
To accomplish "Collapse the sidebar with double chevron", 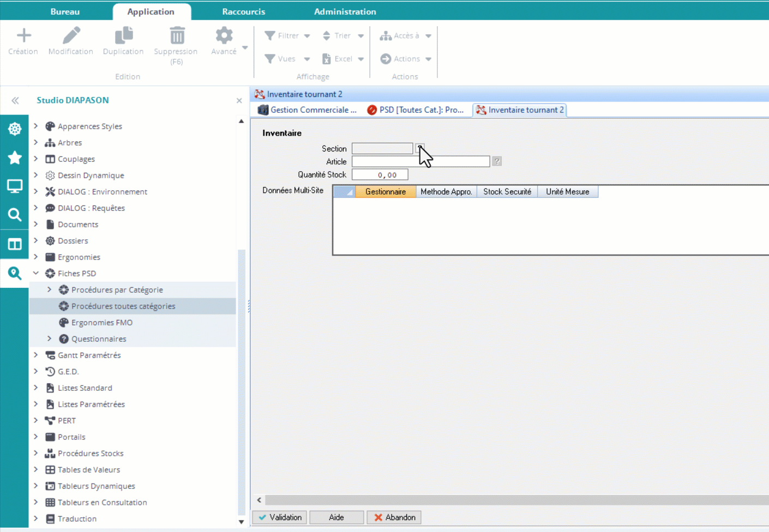I will pyautogui.click(x=15, y=100).
